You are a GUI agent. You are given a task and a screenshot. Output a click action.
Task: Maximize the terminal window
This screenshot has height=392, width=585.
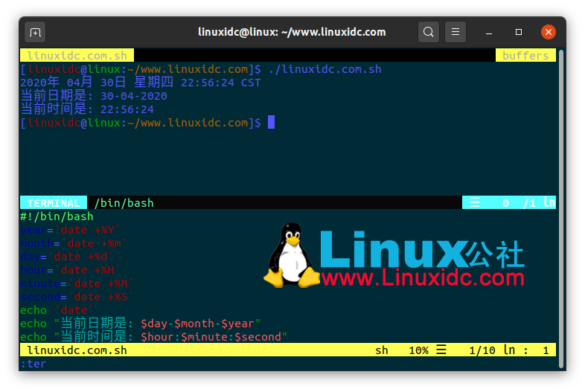point(519,32)
